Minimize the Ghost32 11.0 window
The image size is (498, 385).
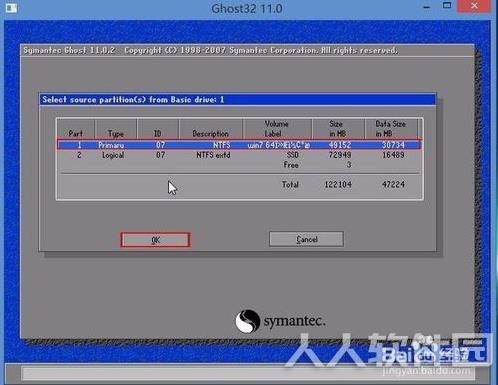[426, 6]
